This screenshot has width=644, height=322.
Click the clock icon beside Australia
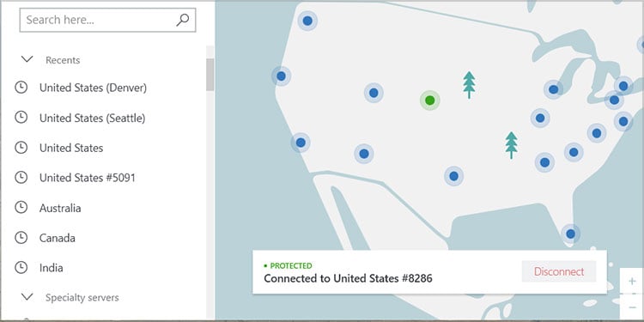[x=21, y=208]
